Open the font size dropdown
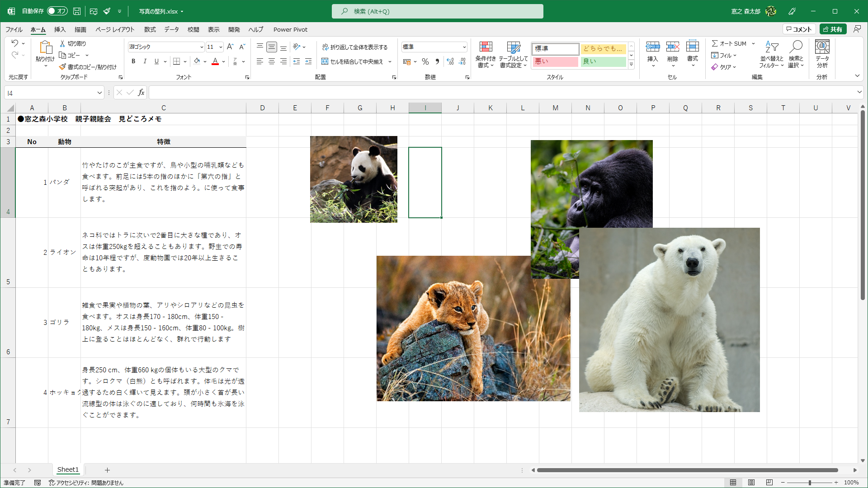Screen dimensions: 868x488 [221, 47]
